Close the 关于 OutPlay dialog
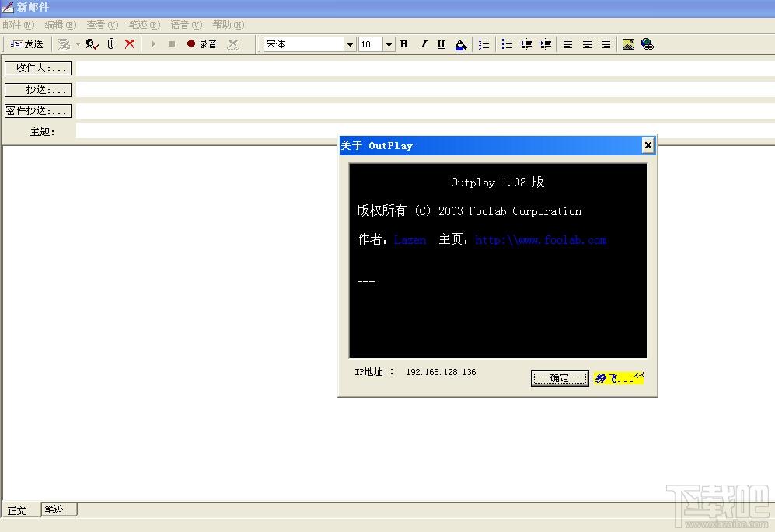 pyautogui.click(x=648, y=145)
